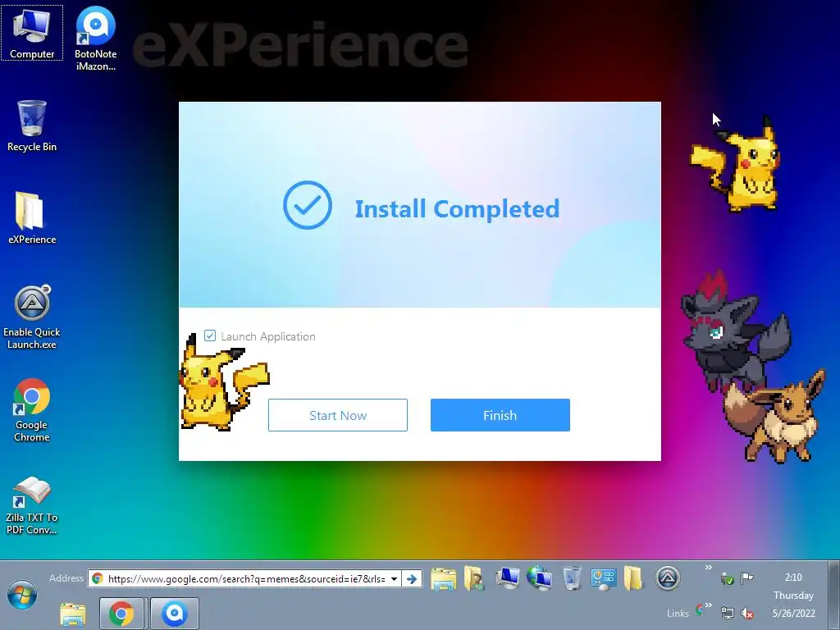
Task: Open the yellow folder icon in the taskbar toolbar
Action: (x=633, y=578)
